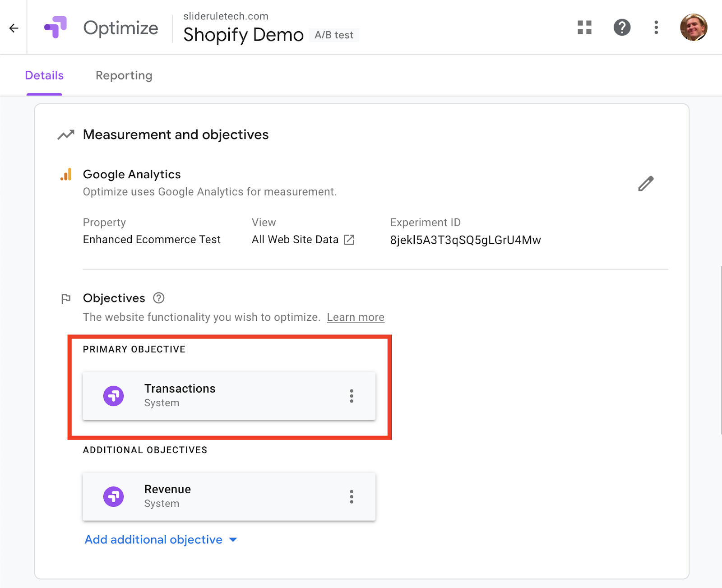Click the ADDITIONAL OBJECTIVES label
The height and width of the screenshot is (588, 722).
[145, 450]
